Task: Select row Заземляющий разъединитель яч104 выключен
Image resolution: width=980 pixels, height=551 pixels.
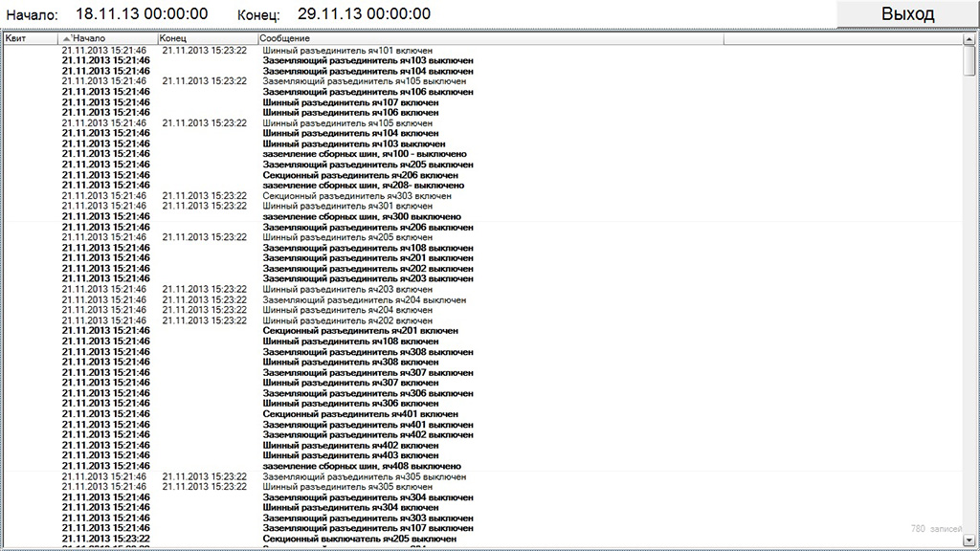Action: [x=482, y=71]
